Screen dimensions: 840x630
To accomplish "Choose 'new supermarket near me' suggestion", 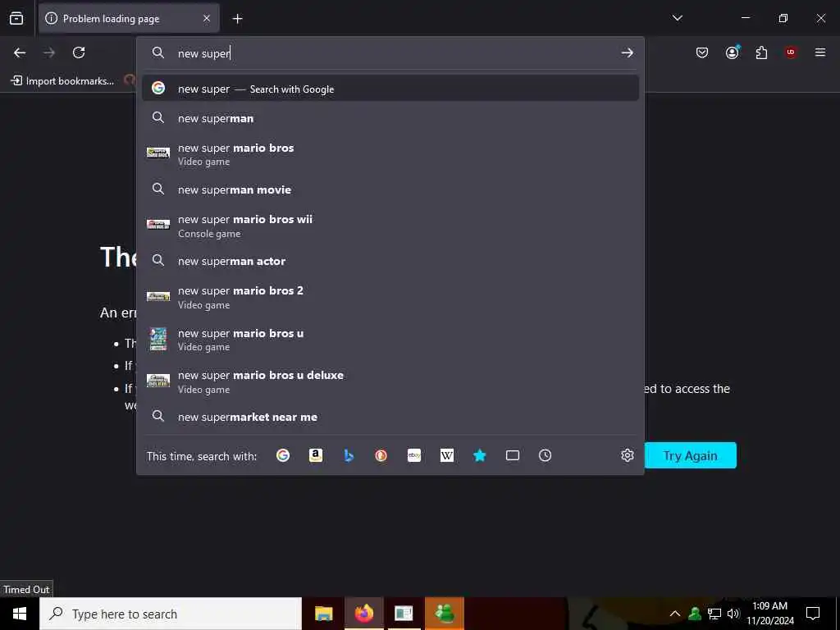I will (390, 417).
